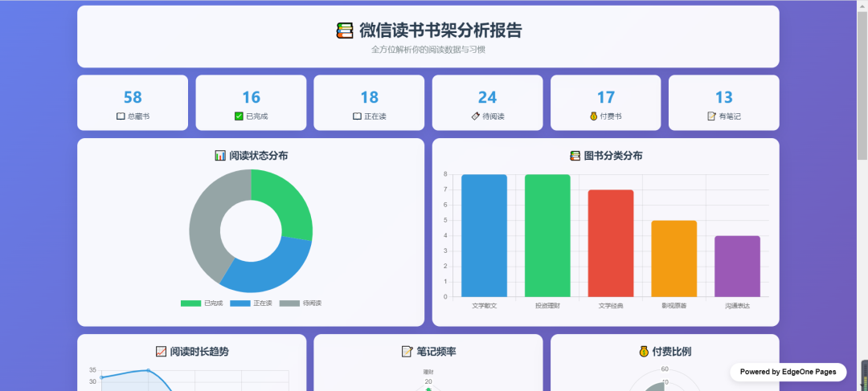This screenshot has height=391, width=868.
Task: Click the bar chart icon beside 阅读状态分布
Action: point(219,156)
